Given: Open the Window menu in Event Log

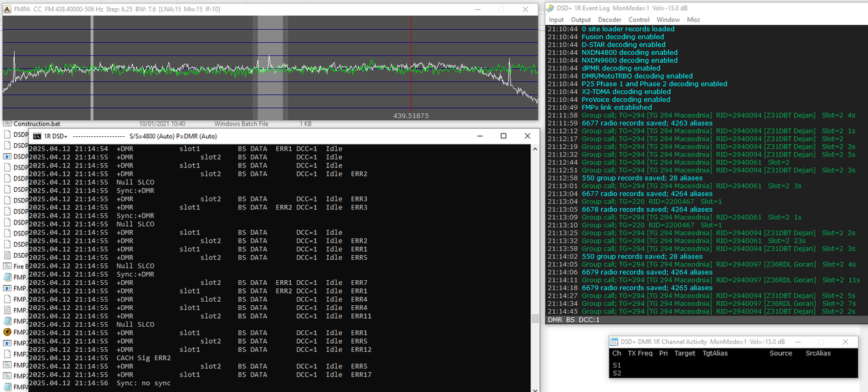Looking at the screenshot, I should click(668, 20).
